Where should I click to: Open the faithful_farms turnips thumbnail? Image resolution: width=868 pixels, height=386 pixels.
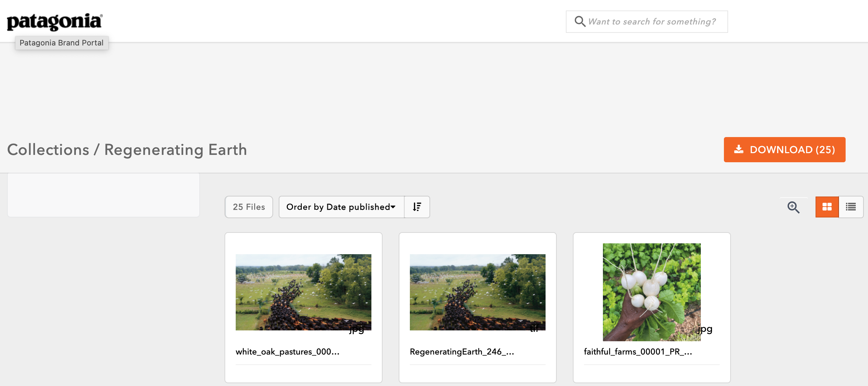tap(652, 292)
